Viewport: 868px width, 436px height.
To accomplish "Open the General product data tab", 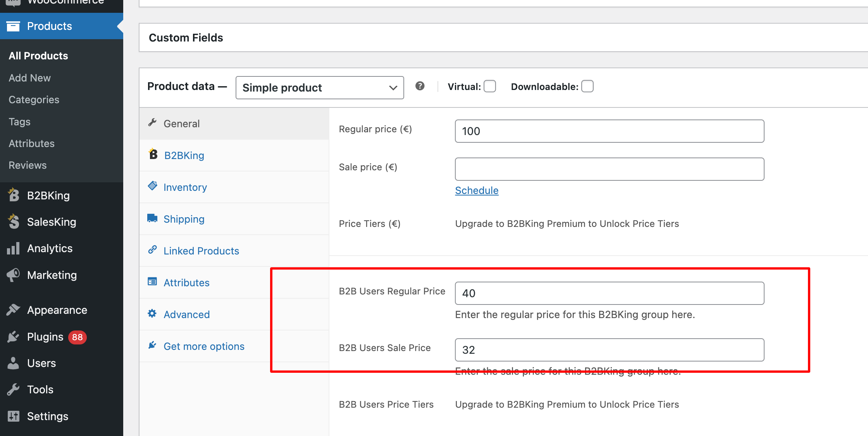I will tap(234, 124).
